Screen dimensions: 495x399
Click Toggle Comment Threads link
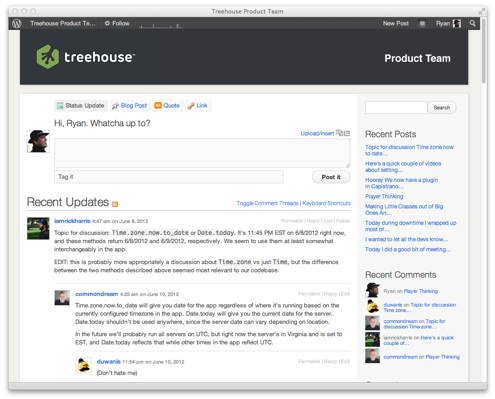coord(267,203)
